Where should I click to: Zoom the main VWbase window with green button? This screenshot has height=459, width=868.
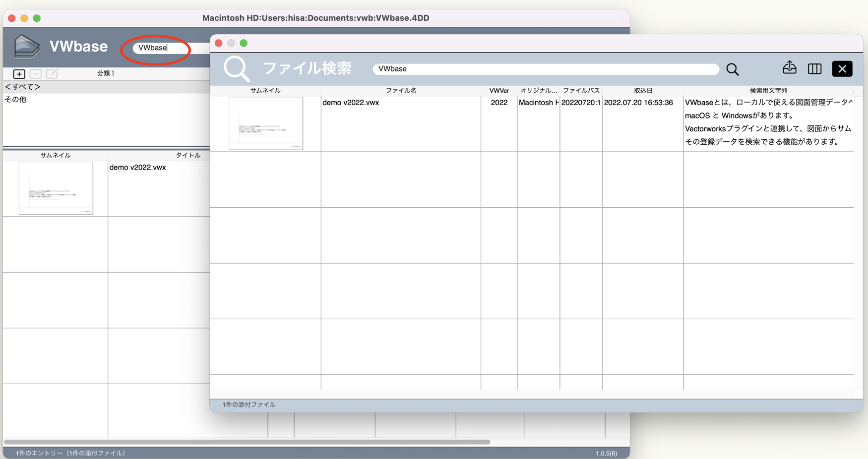37,18
